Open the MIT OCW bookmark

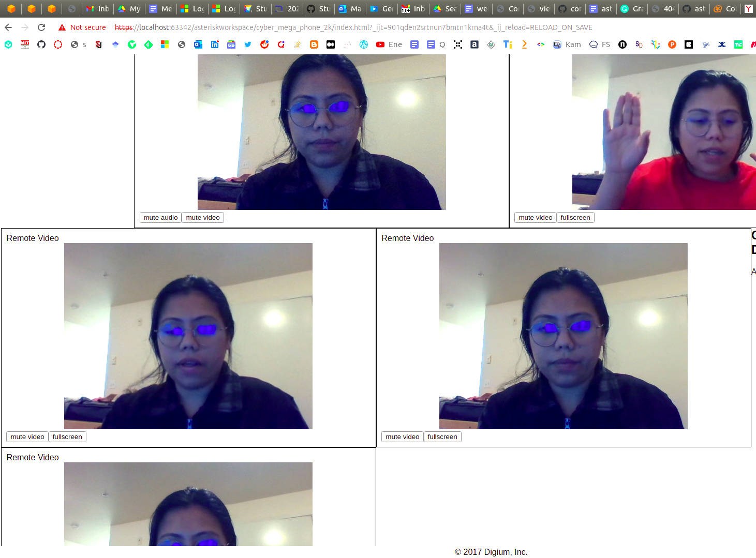(x=25, y=44)
